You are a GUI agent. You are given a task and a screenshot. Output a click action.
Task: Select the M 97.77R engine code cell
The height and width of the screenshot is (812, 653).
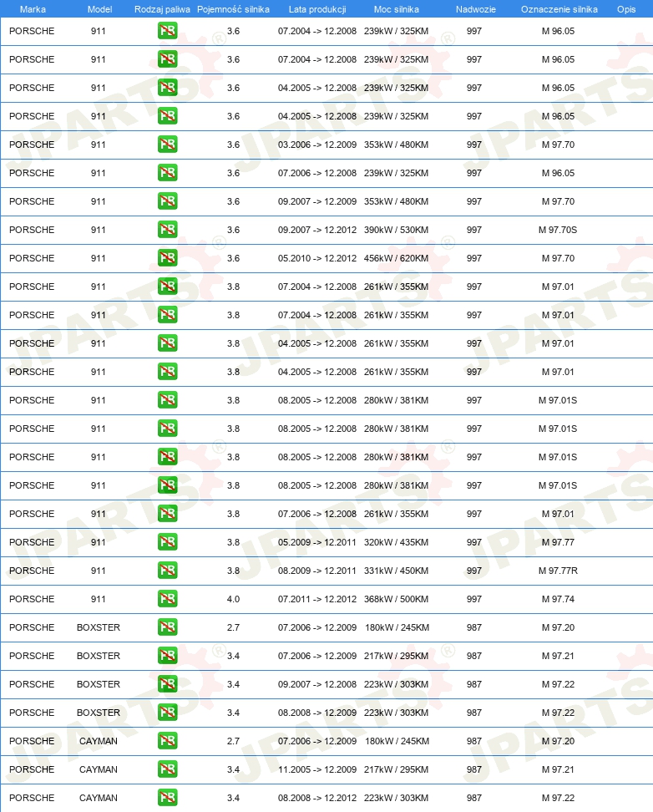pos(558,571)
